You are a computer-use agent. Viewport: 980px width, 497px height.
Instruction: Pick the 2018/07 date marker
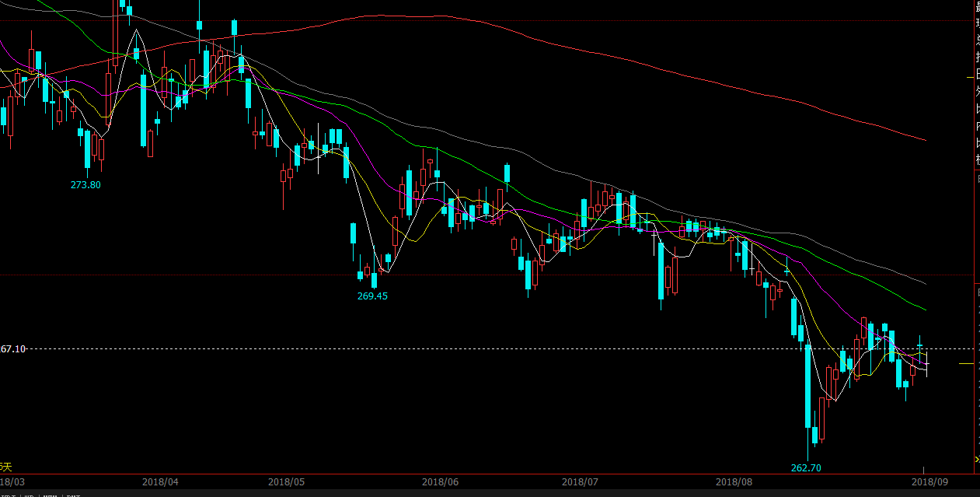pos(580,481)
